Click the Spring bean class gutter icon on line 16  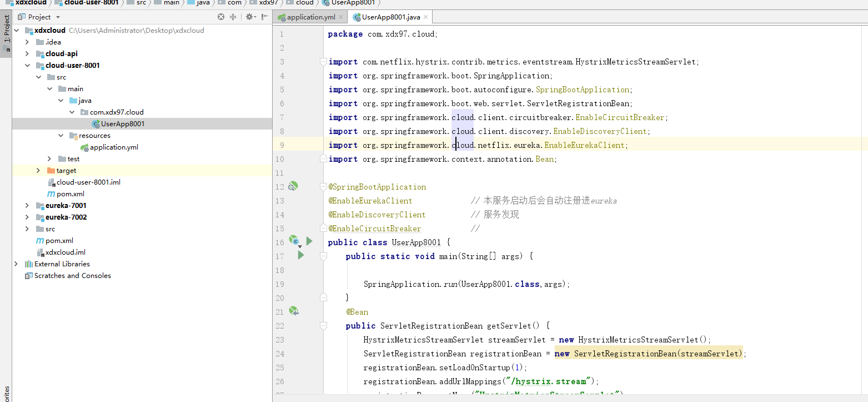tap(294, 241)
